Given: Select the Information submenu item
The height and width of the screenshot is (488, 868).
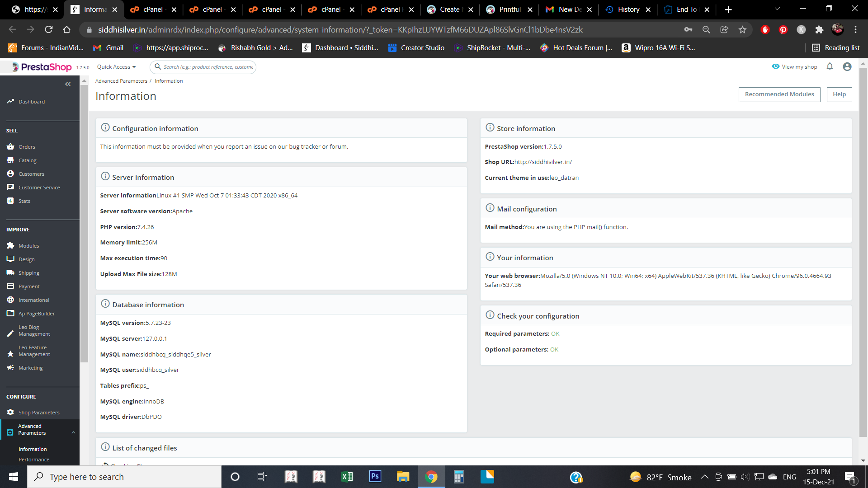Looking at the screenshot, I should coord(33,449).
